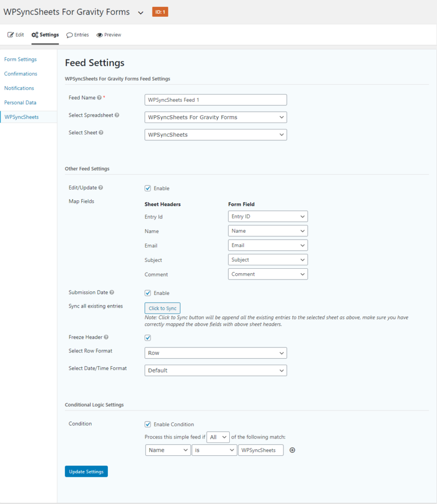Click help icon beside Freeze Header

click(106, 337)
